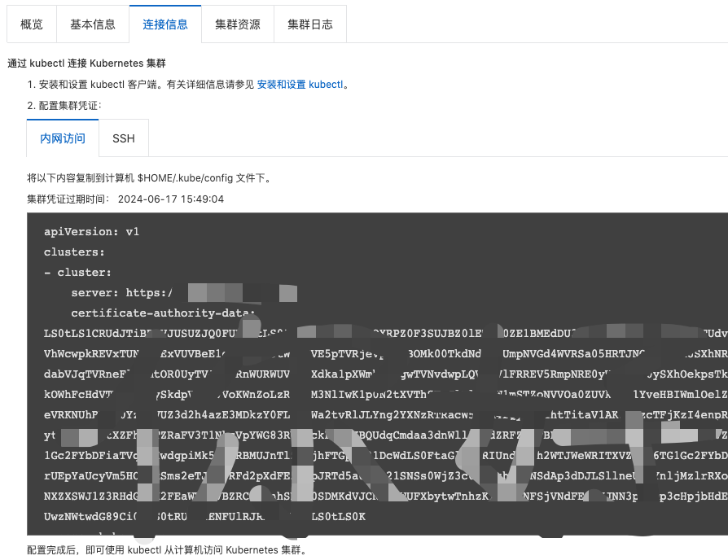
Task: Click the $HOME/.kube/config instruction text
Action: [x=149, y=177]
